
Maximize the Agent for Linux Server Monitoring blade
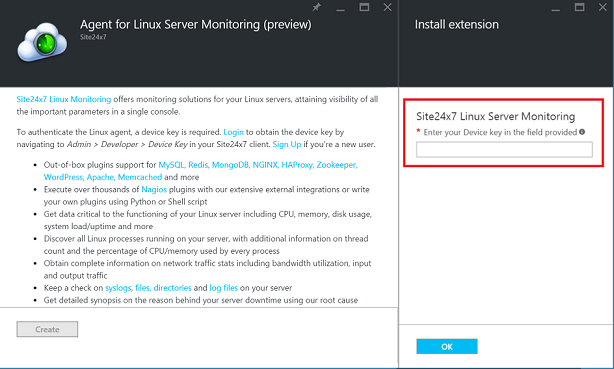click(364, 7)
